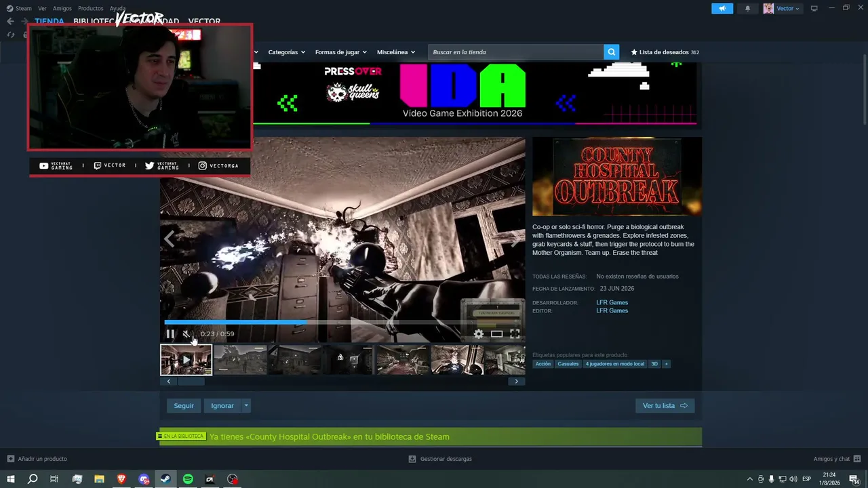Viewport: 868px width, 488px height.
Task: Open the Miscelánea dropdown
Action: [x=396, y=52]
